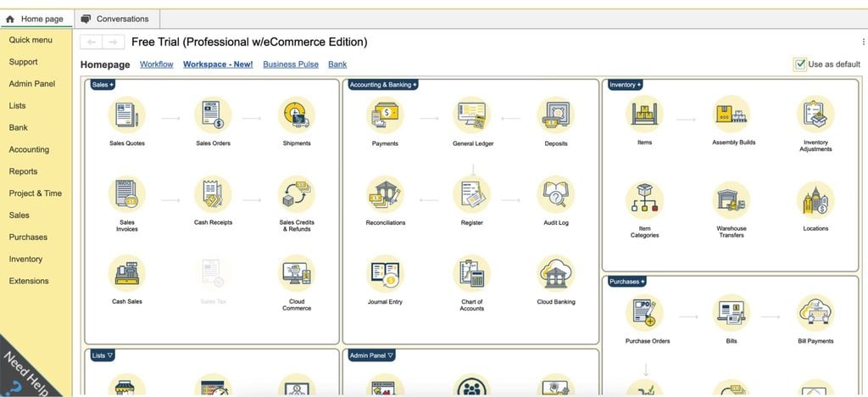Viewport: 868px width, 397px height.
Task: Open the Item Categories icon
Action: click(x=645, y=200)
